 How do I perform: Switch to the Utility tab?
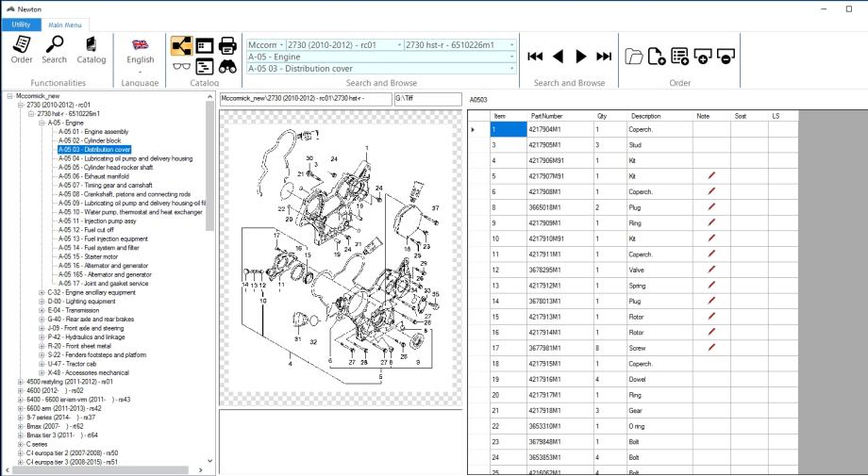tap(21, 25)
